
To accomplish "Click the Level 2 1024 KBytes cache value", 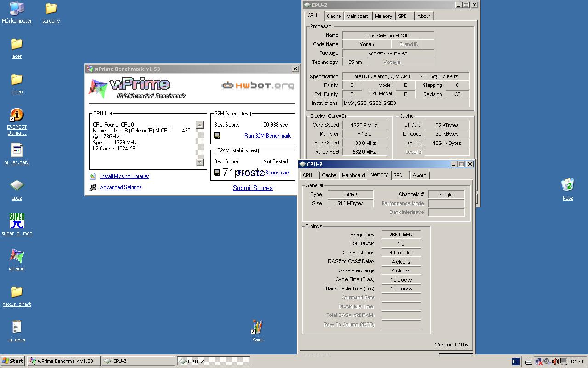I will [x=447, y=143].
